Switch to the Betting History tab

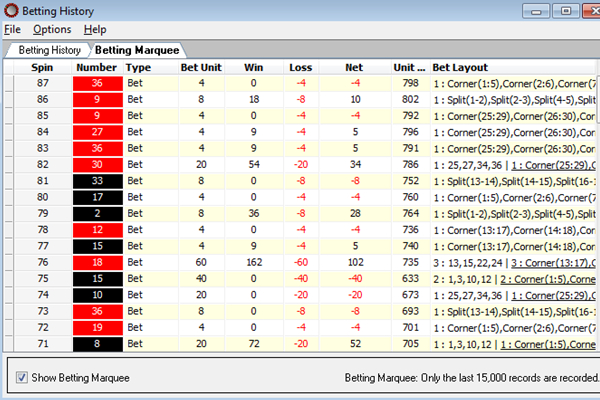pos(49,49)
